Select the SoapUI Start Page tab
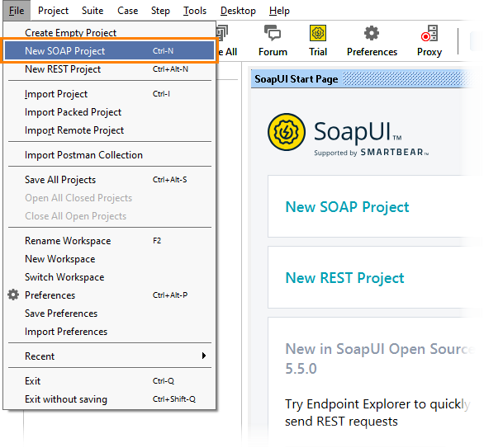 (296, 79)
